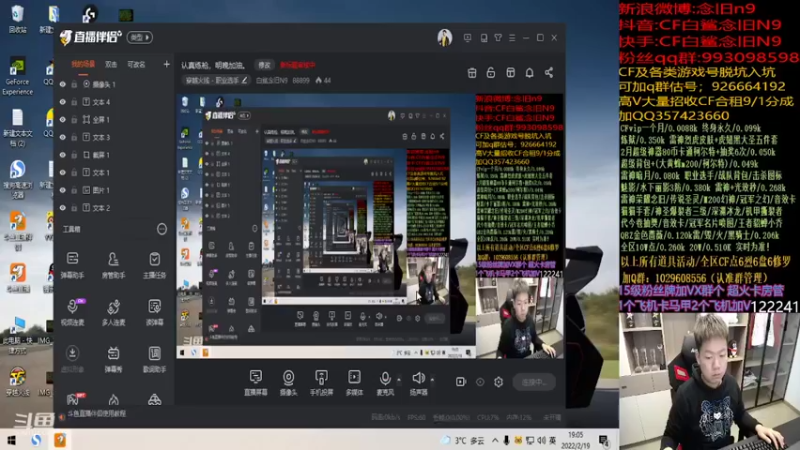Image resolution: width=800 pixels, height=450 pixels.
Task: Open the 弹幕秀 tool
Action: click(113, 359)
